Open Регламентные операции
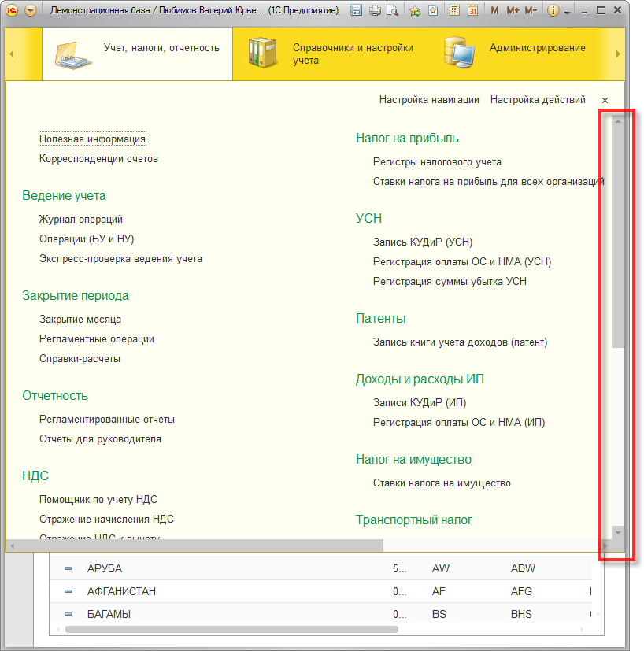The width and height of the screenshot is (644, 651). coord(96,338)
